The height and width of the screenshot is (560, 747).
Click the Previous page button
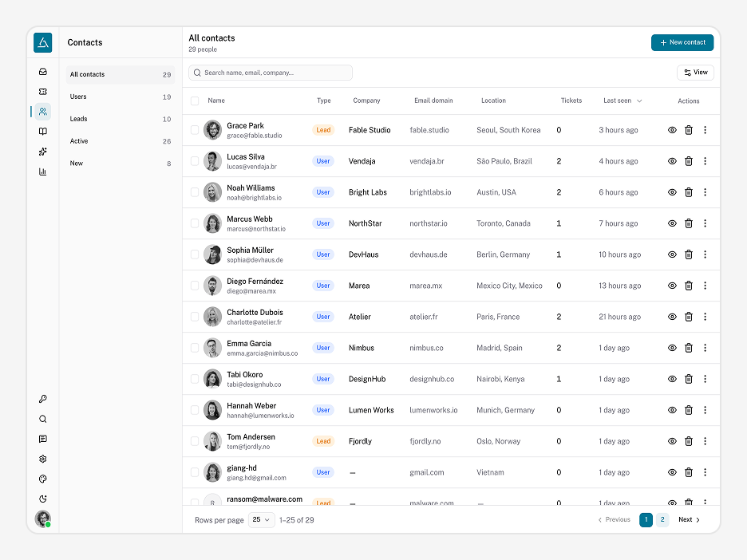coord(614,519)
